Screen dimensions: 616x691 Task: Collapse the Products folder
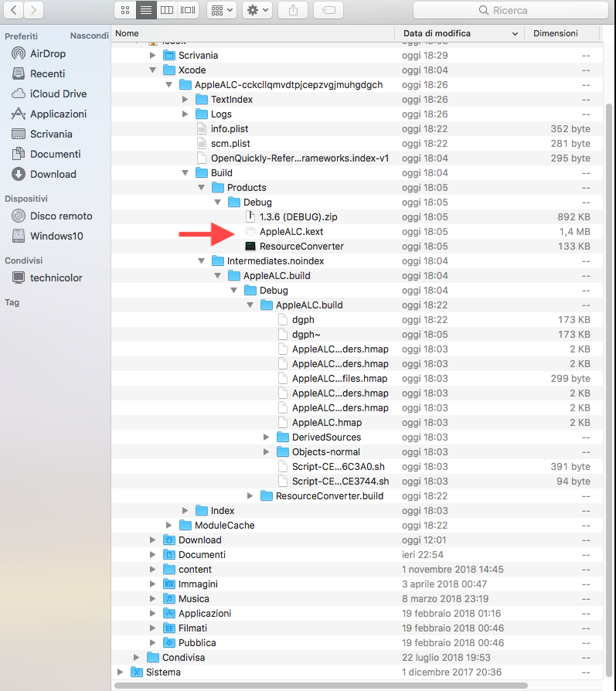[x=202, y=188]
